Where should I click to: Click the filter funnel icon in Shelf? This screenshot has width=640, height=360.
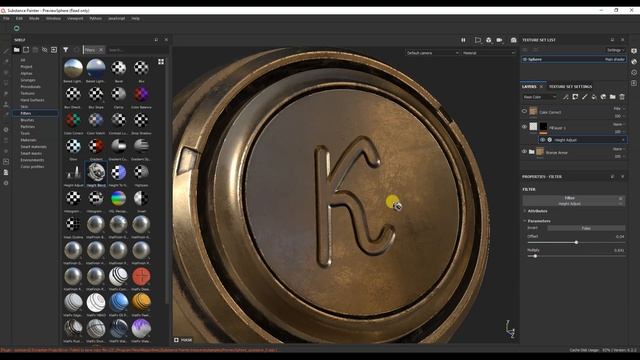click(x=65, y=50)
